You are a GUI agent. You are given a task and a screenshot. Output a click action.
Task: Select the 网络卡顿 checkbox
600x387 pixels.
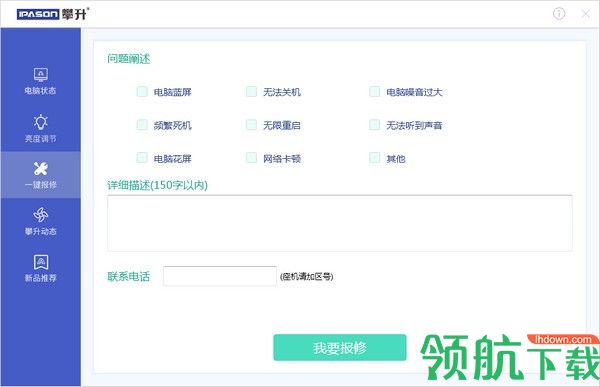251,158
